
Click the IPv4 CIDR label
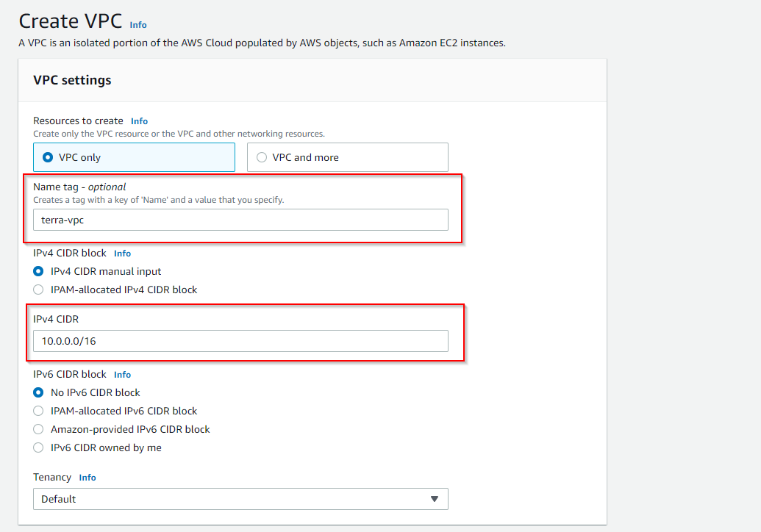pos(56,319)
